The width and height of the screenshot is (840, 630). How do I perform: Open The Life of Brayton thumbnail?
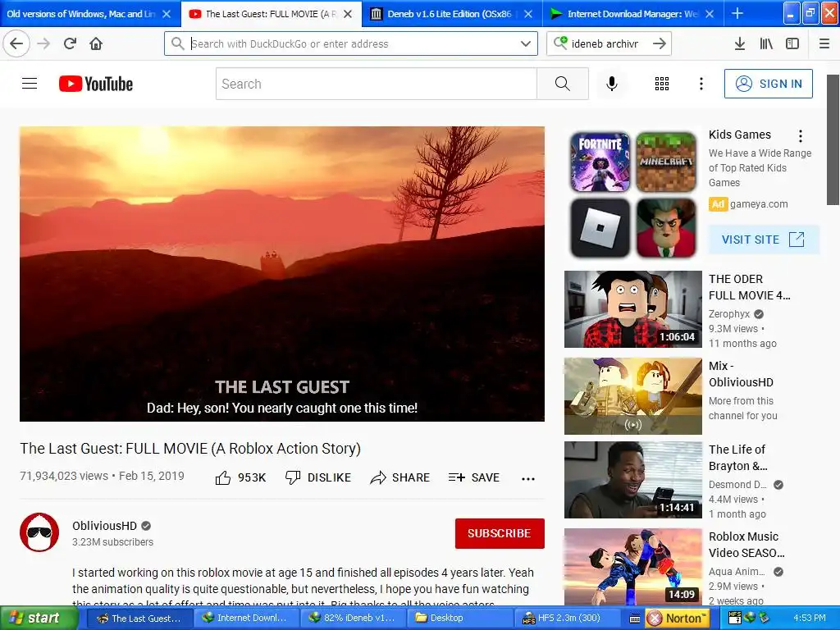[x=633, y=480]
